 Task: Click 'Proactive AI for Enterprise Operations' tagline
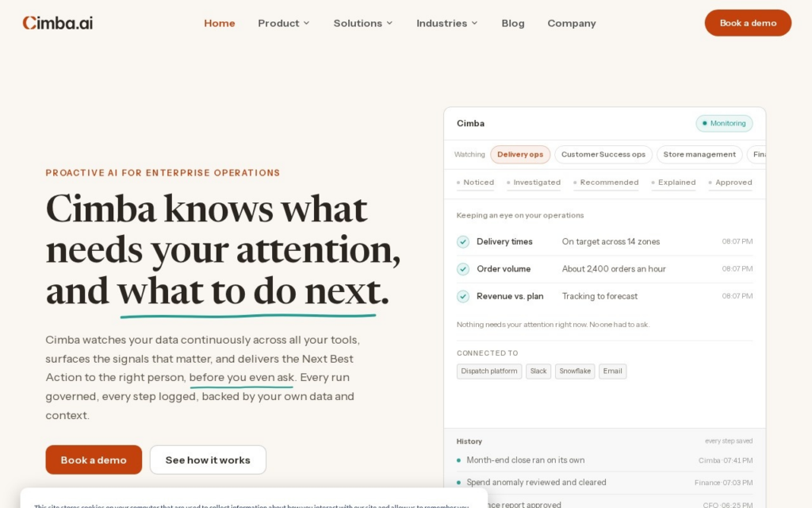(x=163, y=173)
